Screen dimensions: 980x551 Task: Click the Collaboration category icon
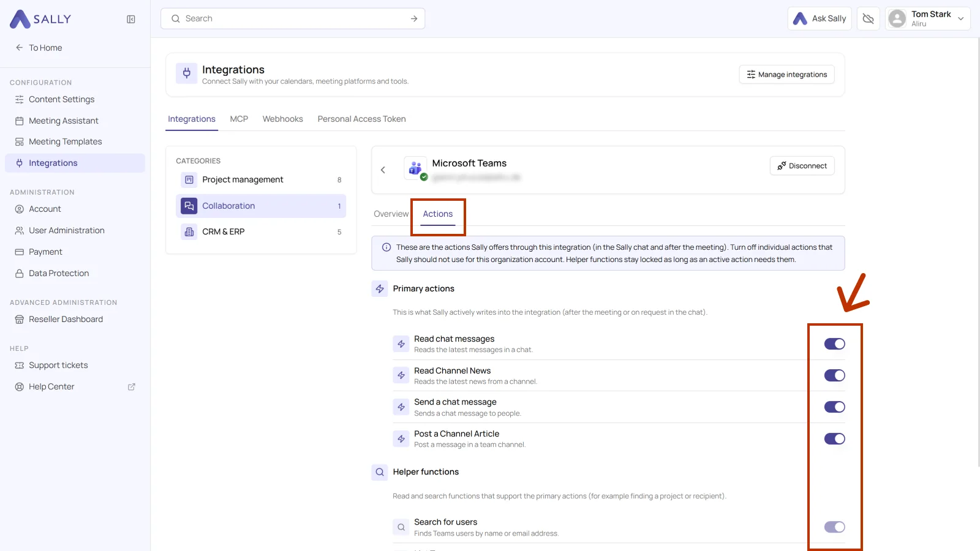tap(189, 206)
